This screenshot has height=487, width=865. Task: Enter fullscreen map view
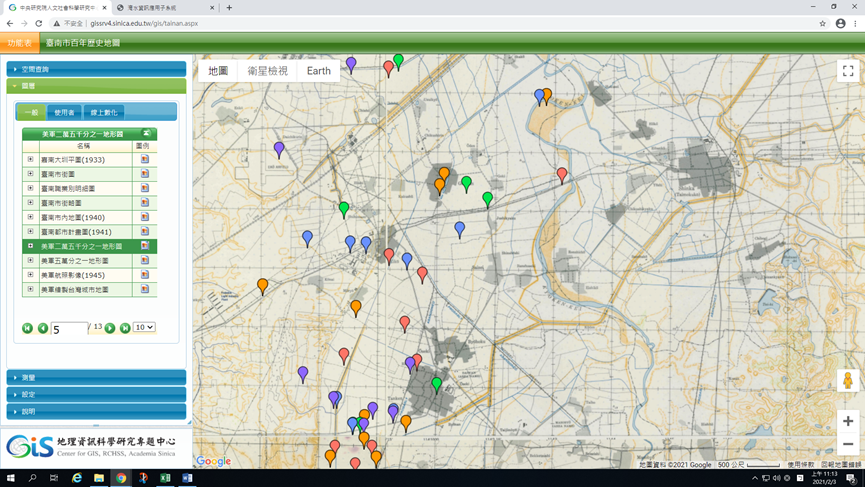[847, 71]
